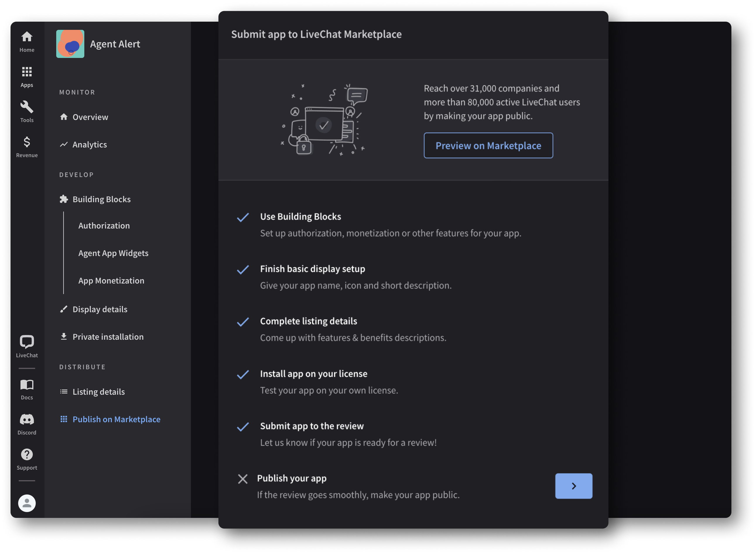Click the Apps grid icon
The image size is (756, 553).
[x=27, y=72]
